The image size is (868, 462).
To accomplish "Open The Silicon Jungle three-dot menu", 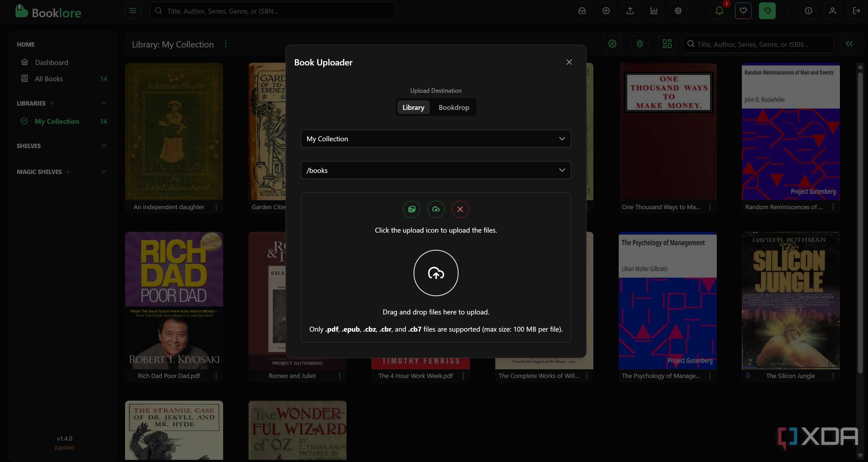I will (833, 376).
